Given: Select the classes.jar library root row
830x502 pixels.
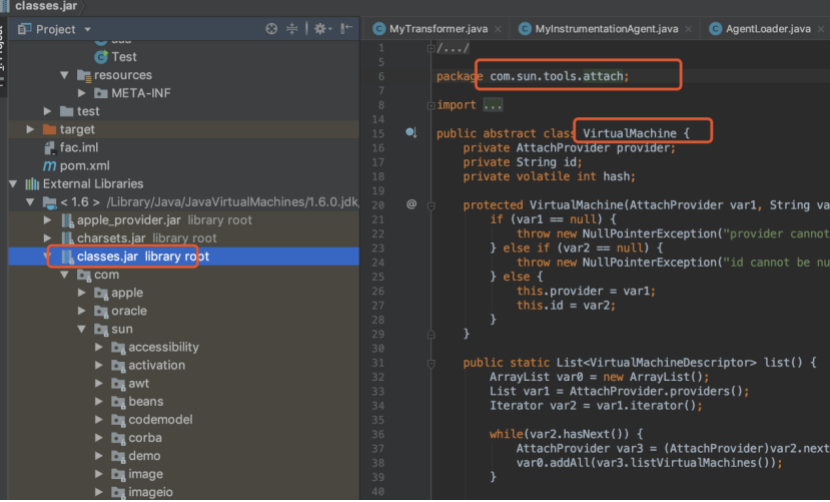Looking at the screenshot, I should (x=183, y=256).
